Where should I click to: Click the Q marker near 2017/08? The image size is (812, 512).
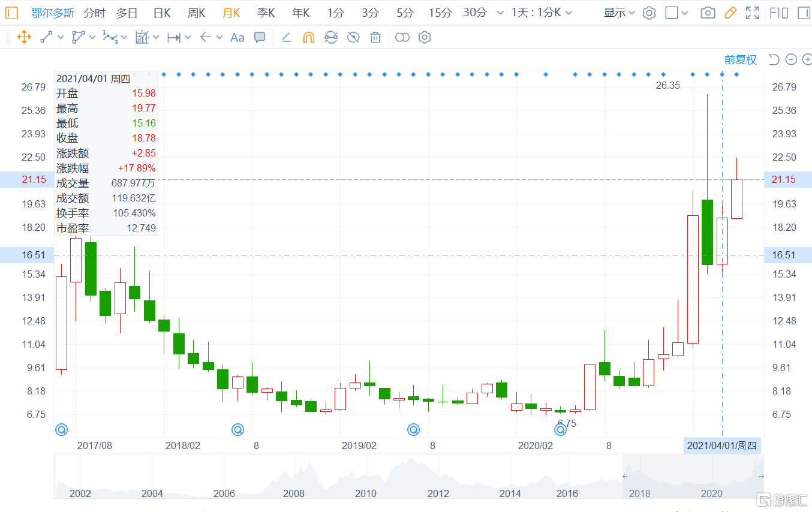[62, 429]
